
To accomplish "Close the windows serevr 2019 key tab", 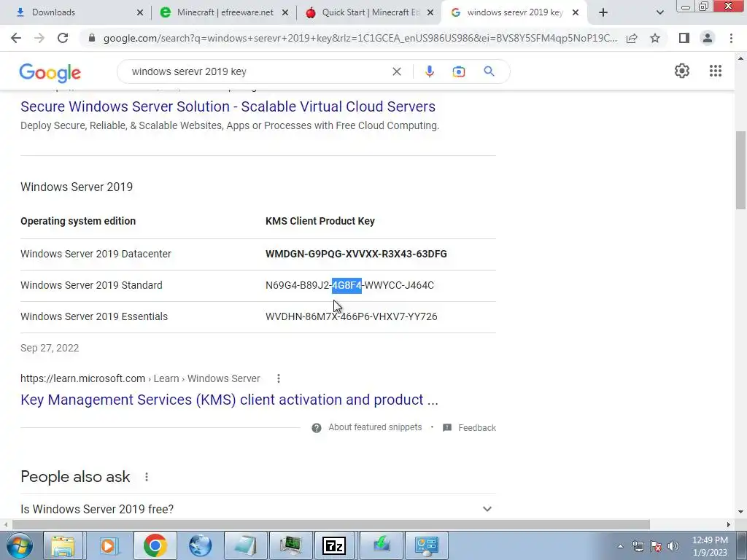I will point(576,12).
